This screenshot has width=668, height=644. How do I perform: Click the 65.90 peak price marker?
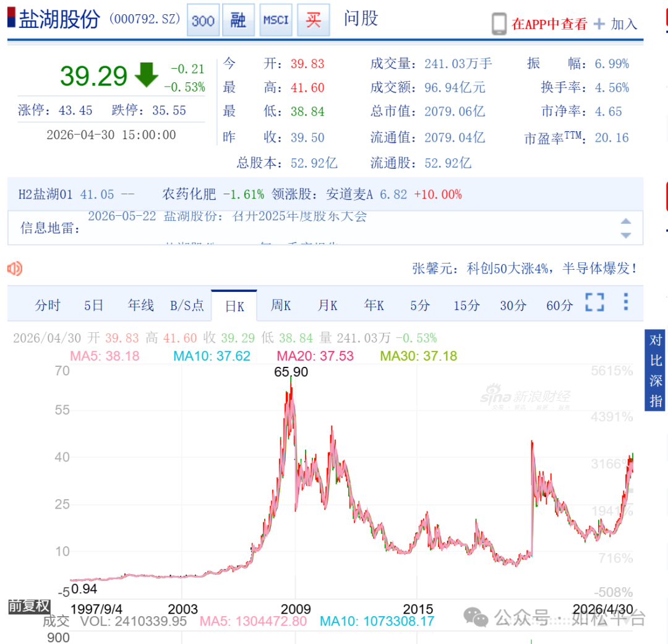click(291, 372)
